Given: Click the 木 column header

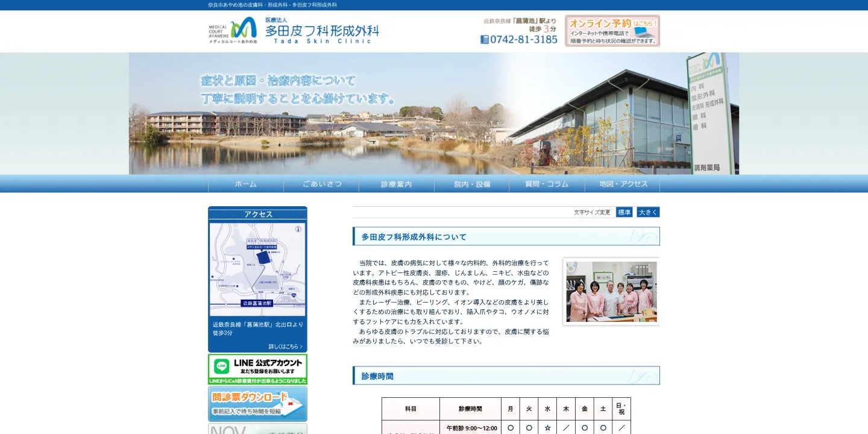Looking at the screenshot, I should pos(566,409).
